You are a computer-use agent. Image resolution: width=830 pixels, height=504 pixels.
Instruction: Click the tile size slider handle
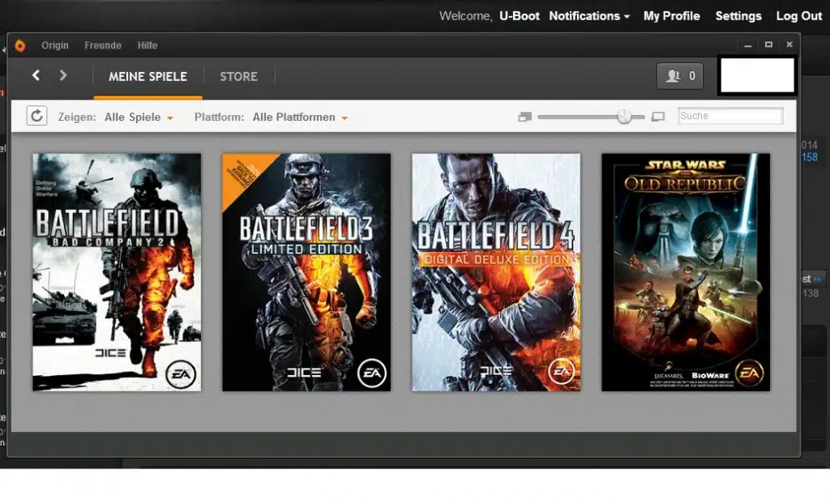[624, 117]
